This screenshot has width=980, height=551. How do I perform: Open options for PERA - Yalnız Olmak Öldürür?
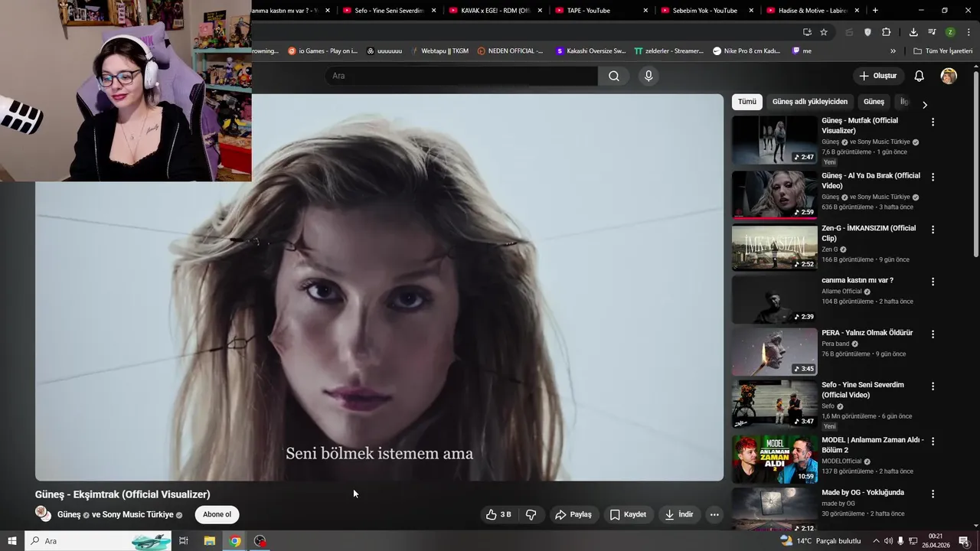[933, 334]
